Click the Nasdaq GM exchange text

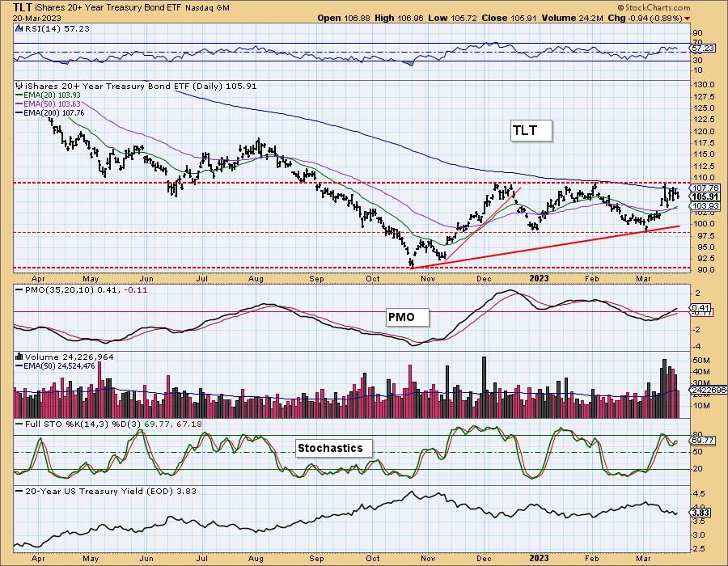click(207, 8)
